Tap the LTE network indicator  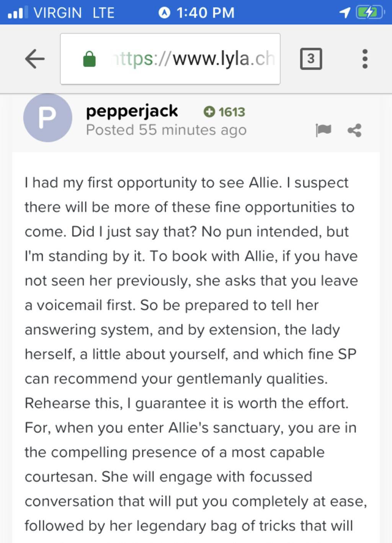[x=103, y=13]
